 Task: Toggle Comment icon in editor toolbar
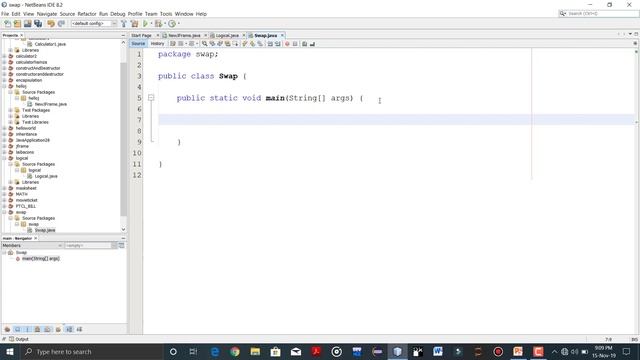(x=304, y=44)
